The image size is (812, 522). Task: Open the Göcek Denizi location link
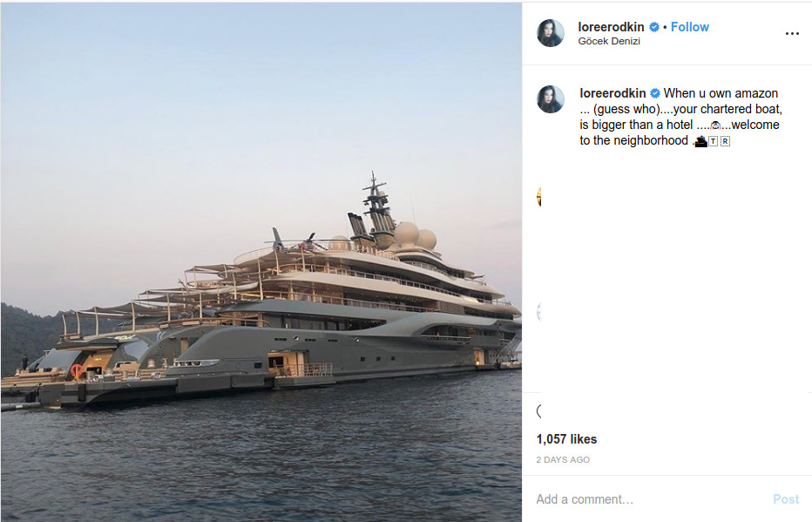tap(609, 41)
